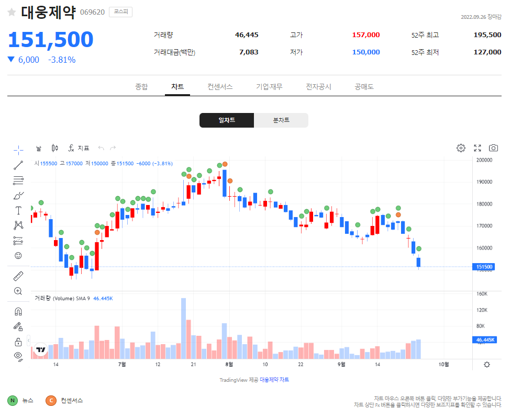Click the 거래량 (Volume) SMA 9 legend
The width and height of the screenshot is (511, 420).
[62, 299]
